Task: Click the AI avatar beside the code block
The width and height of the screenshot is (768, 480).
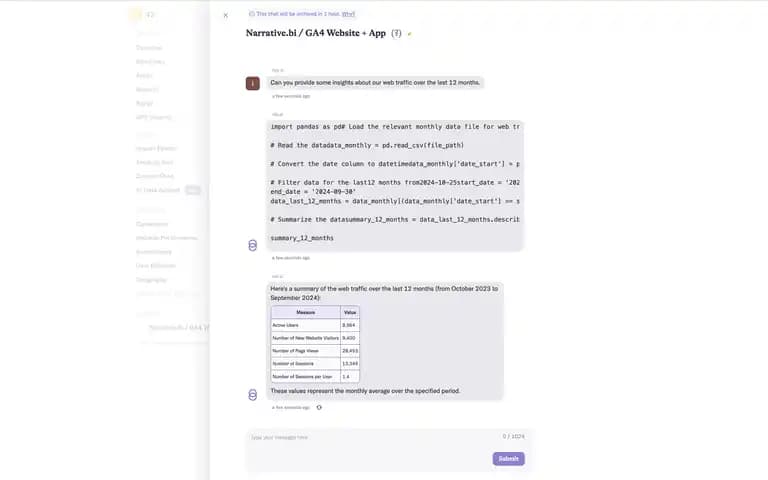Action: (x=252, y=245)
